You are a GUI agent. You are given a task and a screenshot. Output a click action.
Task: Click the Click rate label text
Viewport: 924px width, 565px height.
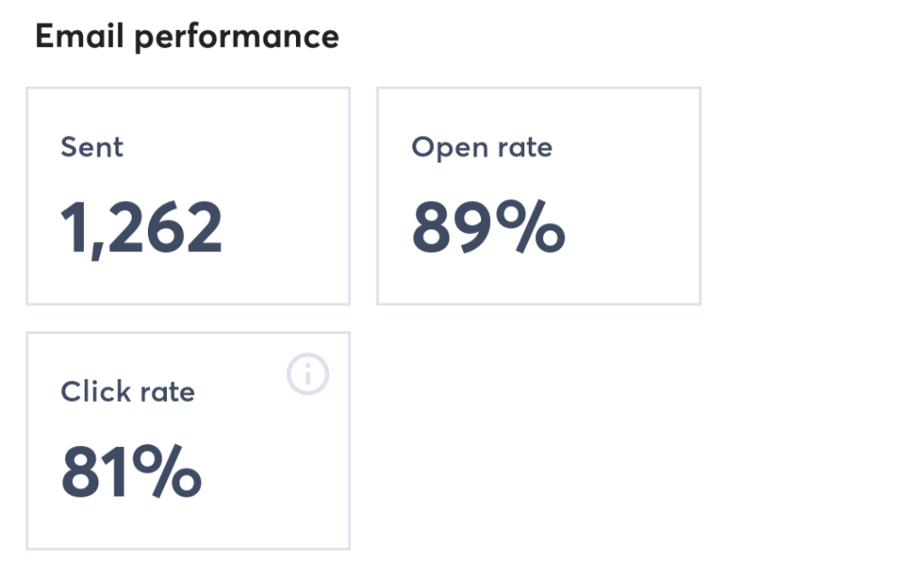click(x=127, y=392)
